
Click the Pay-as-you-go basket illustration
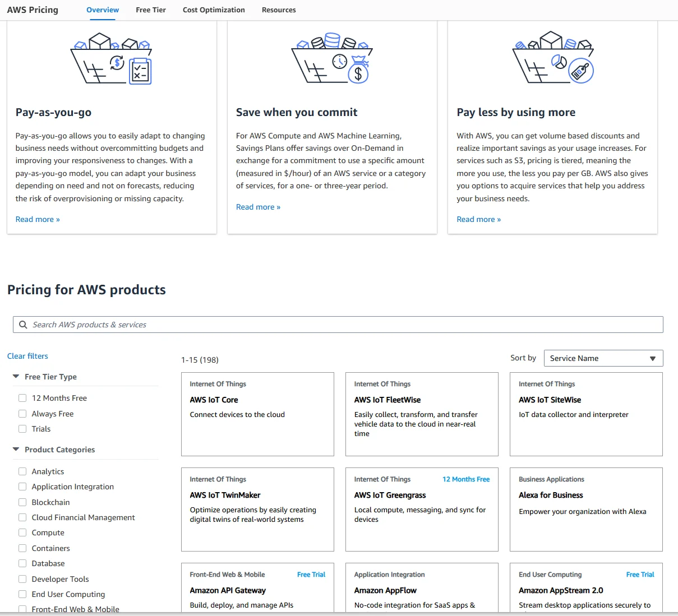[x=112, y=58]
